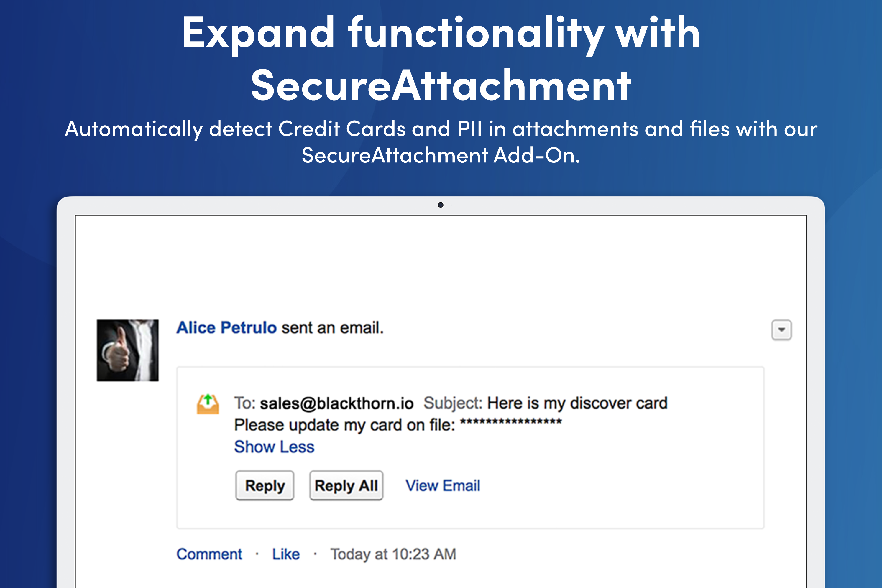Click the subject Here is my discover card

[577, 403]
